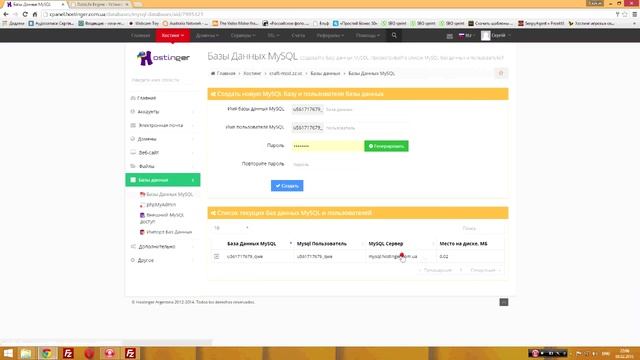Sort by База Данных MySQL column header
640x360 pixels.
(251, 244)
